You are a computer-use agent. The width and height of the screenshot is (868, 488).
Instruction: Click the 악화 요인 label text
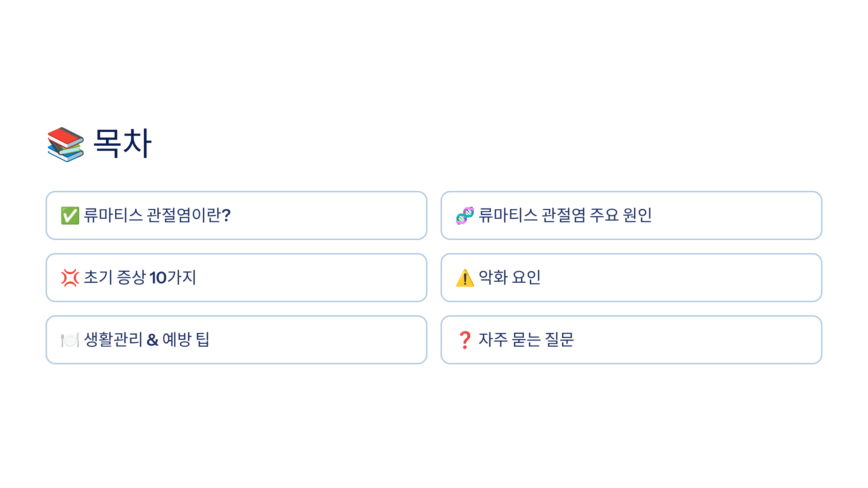(x=510, y=278)
